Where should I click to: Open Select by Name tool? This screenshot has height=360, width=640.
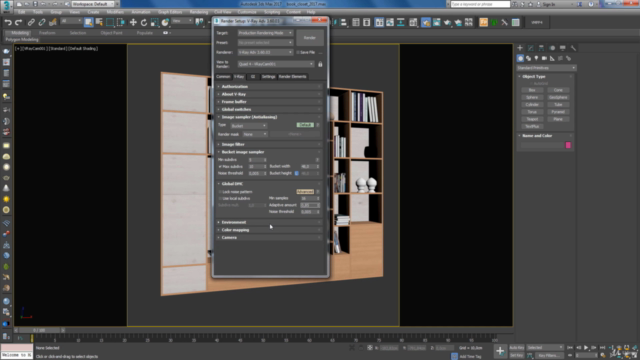click(99, 22)
